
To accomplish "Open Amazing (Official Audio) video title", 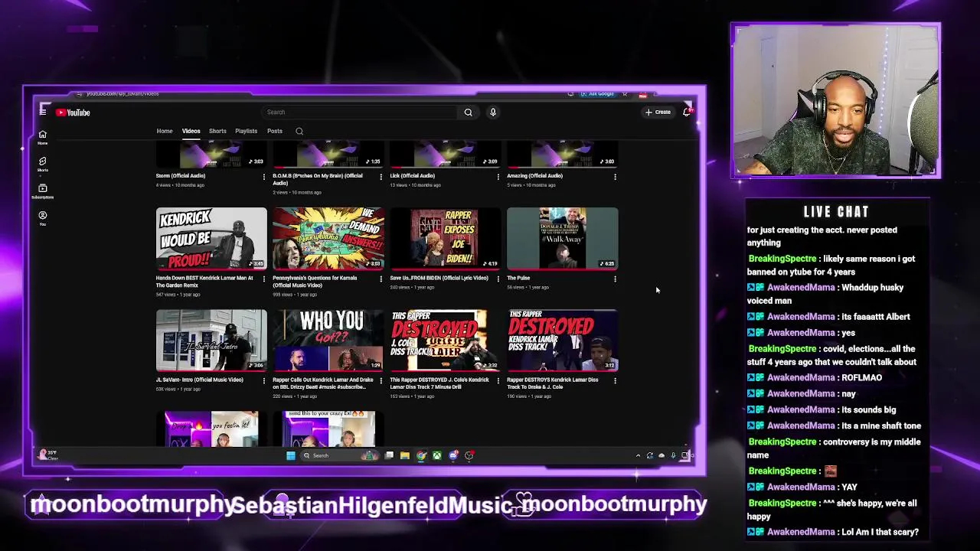I will pyautogui.click(x=534, y=176).
